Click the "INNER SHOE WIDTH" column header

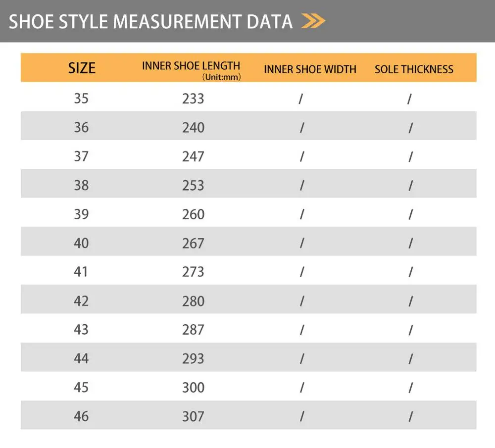point(310,69)
